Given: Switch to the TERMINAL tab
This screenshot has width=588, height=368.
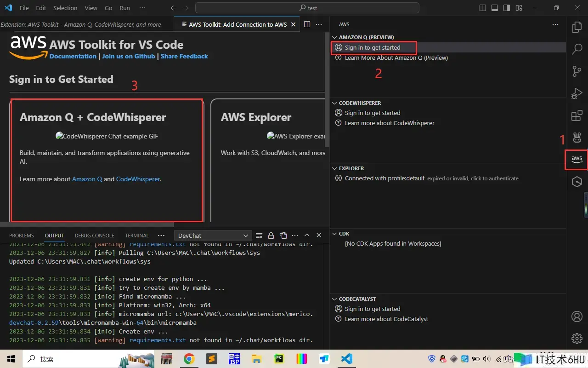Looking at the screenshot, I should pos(137,236).
